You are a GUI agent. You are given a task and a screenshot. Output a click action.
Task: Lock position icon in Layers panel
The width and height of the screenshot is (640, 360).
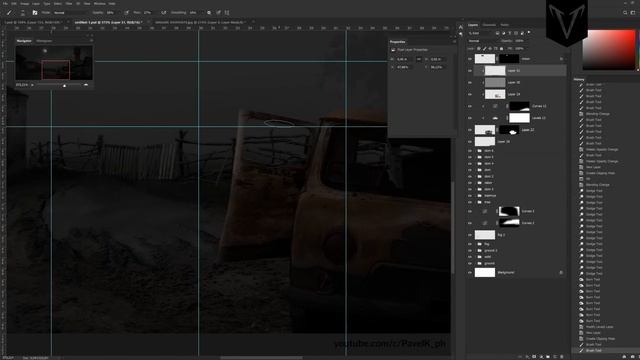click(490, 49)
